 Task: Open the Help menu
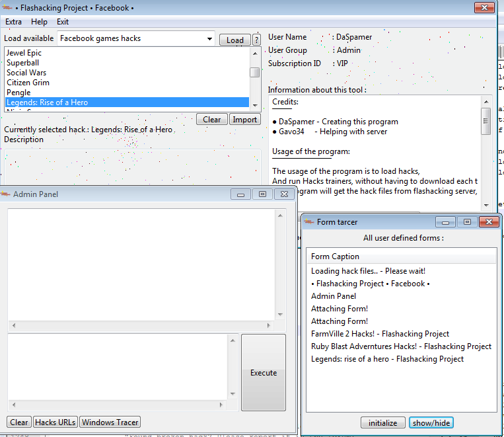[x=39, y=22]
